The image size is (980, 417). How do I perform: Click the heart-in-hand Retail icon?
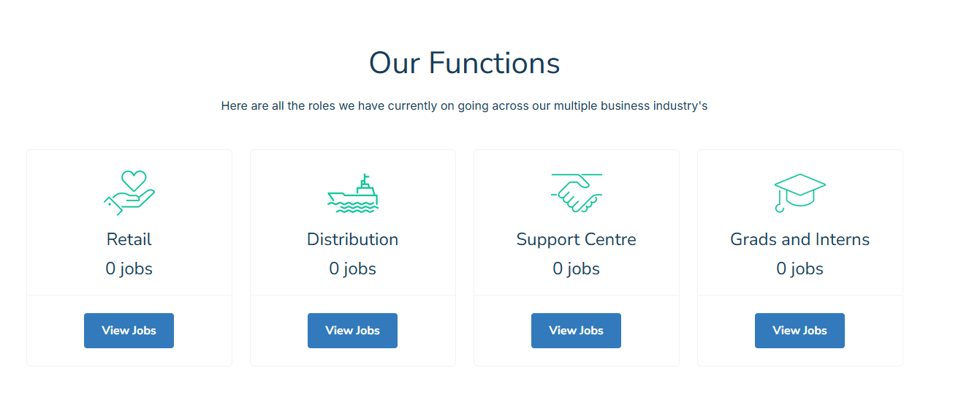pos(129,193)
